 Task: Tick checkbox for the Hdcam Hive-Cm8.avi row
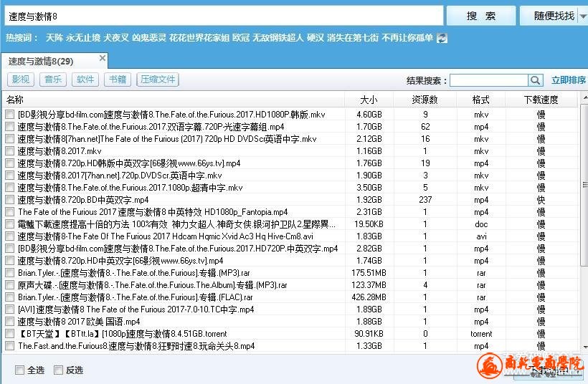coord(10,236)
